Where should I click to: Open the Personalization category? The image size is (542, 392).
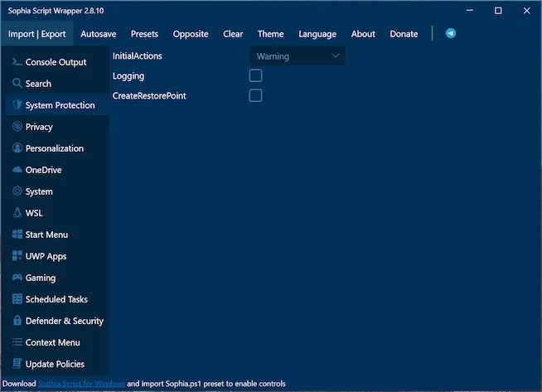point(57,148)
